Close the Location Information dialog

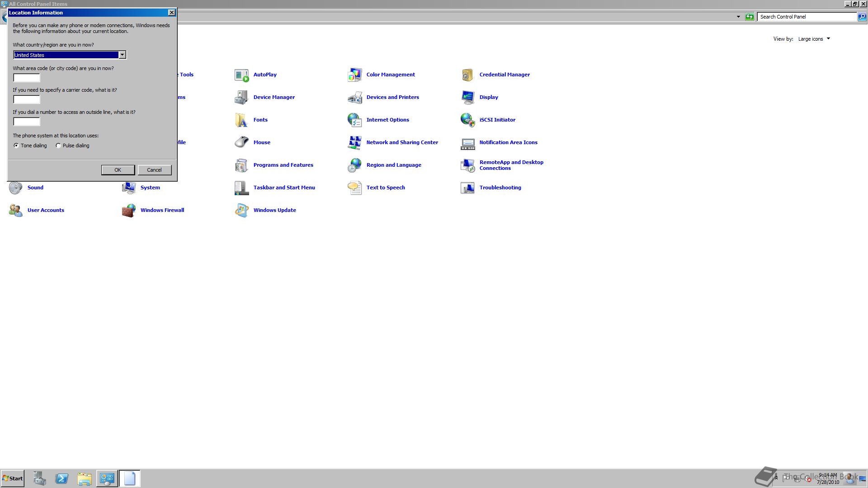[x=172, y=13]
